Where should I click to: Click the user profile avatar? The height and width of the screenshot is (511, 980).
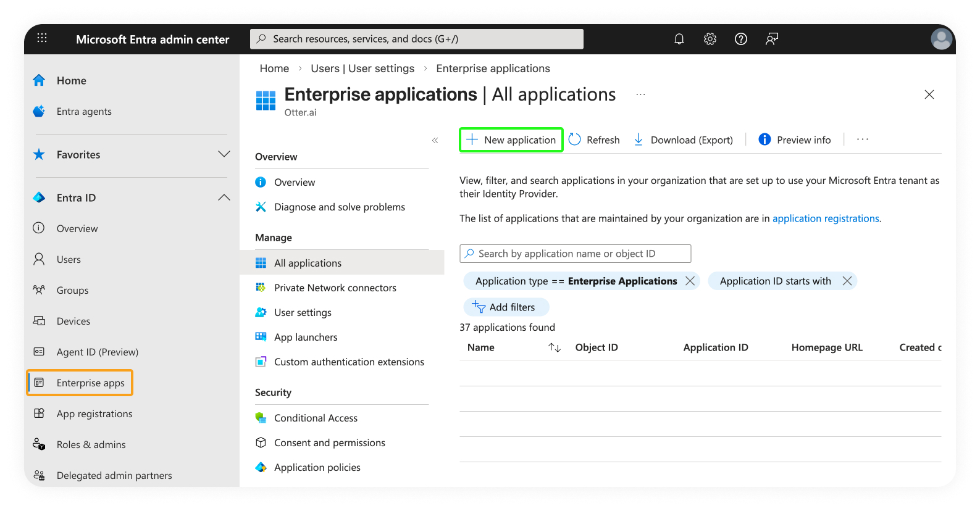click(x=940, y=39)
